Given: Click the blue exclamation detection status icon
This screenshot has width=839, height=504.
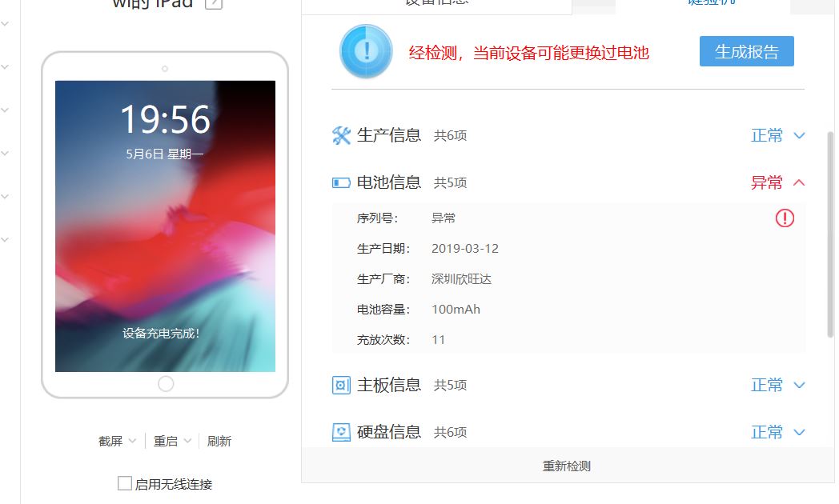Looking at the screenshot, I should pos(366,51).
